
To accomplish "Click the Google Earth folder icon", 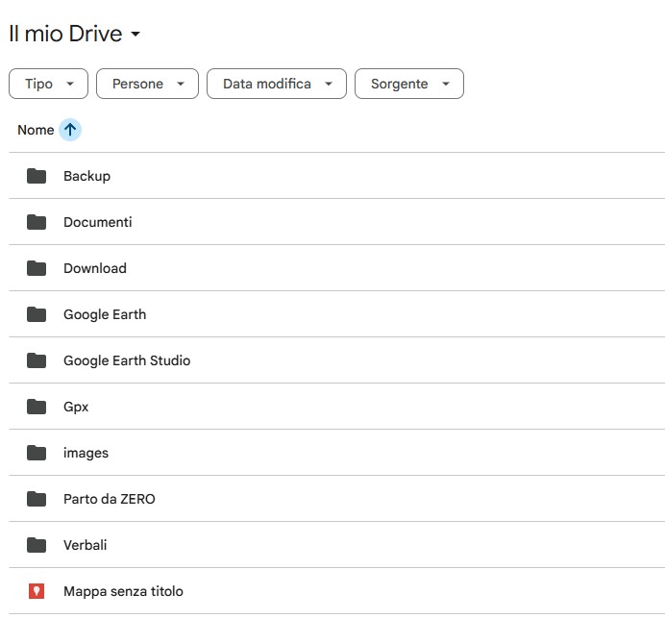I will coord(37,314).
